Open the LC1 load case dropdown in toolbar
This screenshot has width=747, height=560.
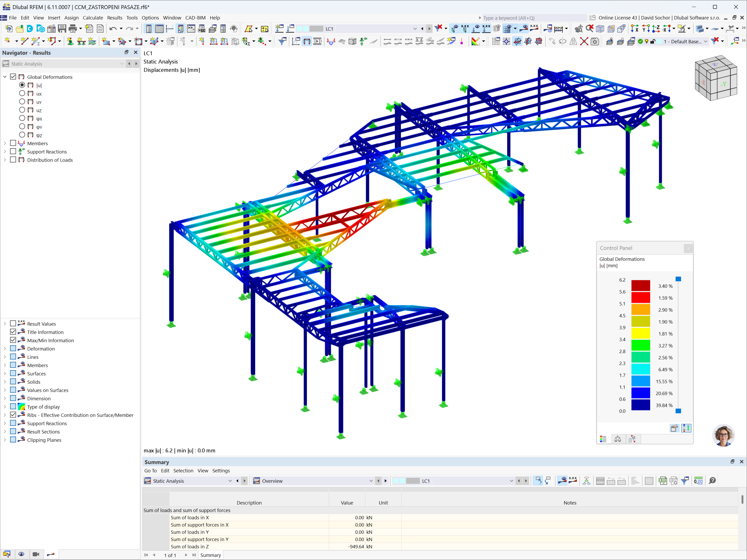[415, 29]
